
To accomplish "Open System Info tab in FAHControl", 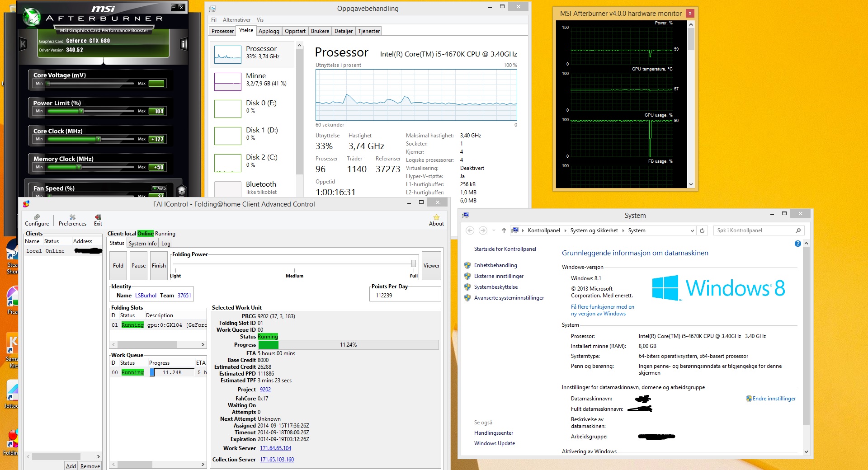I will 142,244.
